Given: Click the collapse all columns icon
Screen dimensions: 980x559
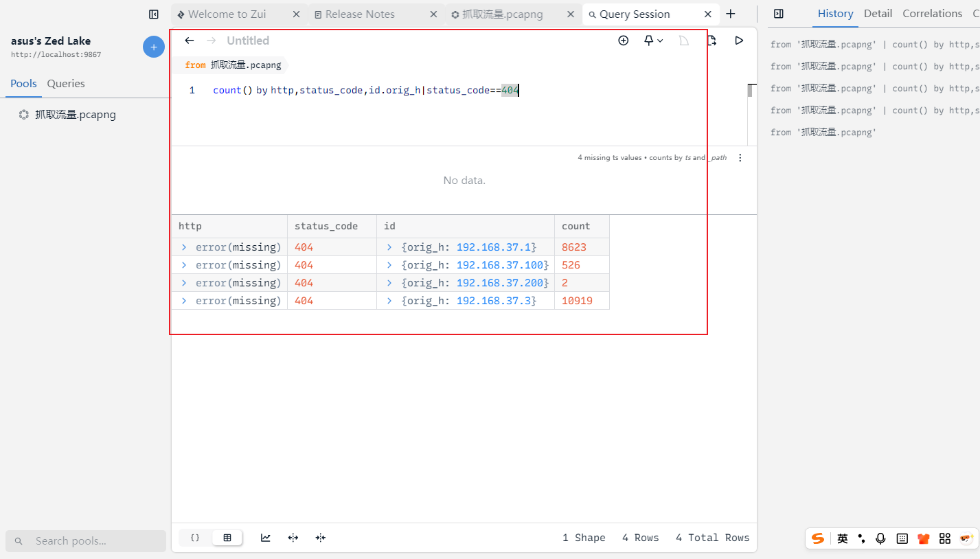Looking at the screenshot, I should [320, 538].
